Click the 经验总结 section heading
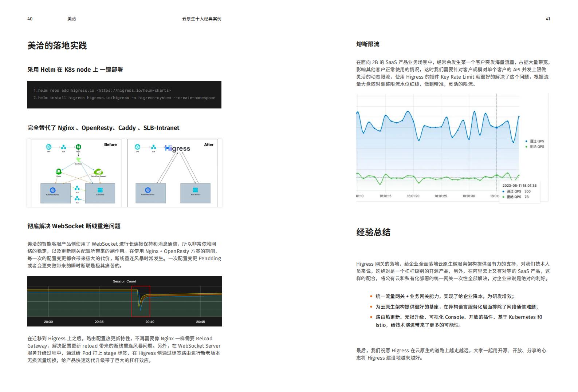The width and height of the screenshot is (578, 392). [x=373, y=232]
